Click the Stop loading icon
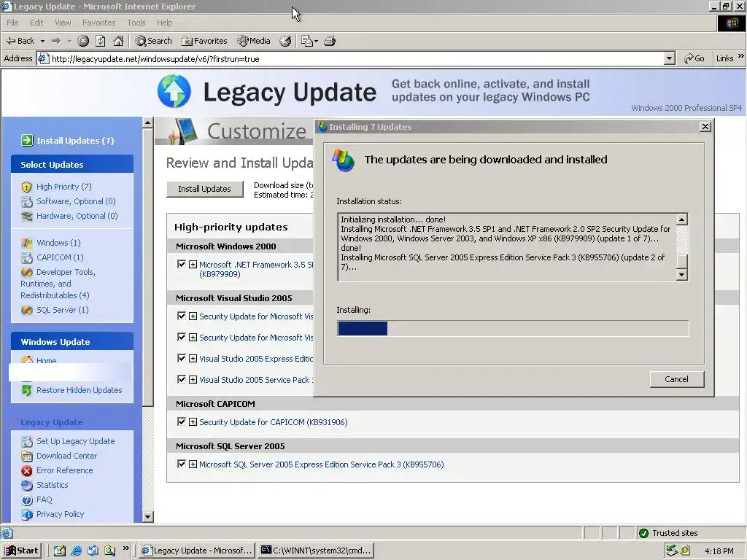 pos(83,41)
